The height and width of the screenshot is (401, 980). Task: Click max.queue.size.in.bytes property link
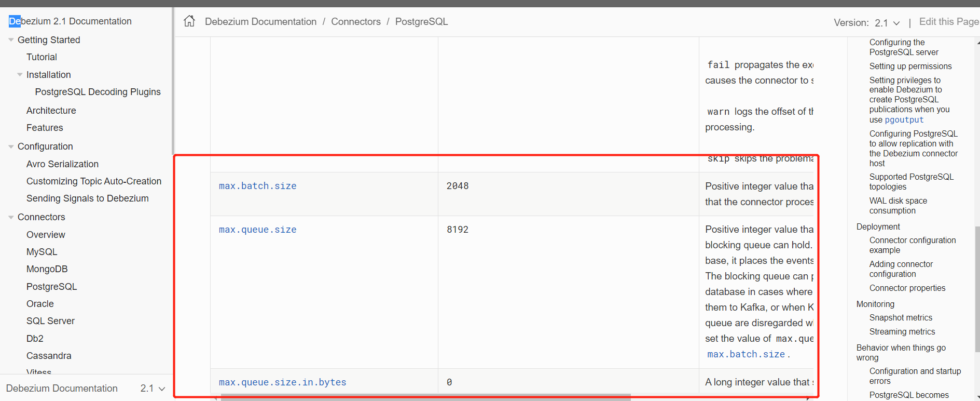282,382
